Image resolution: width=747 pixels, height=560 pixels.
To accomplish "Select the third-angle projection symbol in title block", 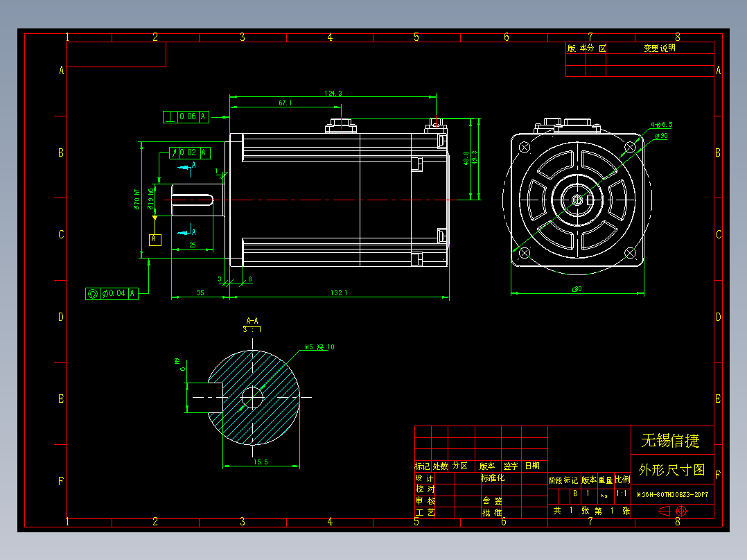I will (x=665, y=511).
